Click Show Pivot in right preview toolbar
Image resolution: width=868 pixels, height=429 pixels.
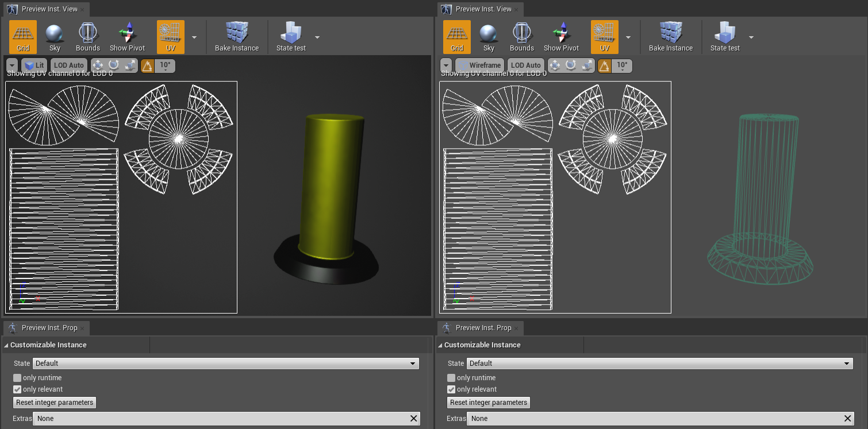[562, 37]
